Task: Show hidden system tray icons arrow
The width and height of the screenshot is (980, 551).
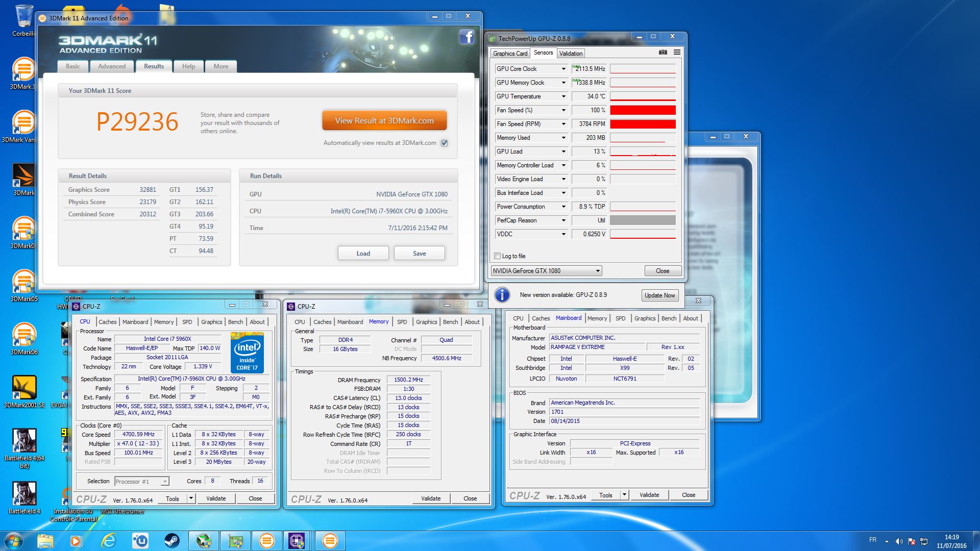Action: (887, 541)
